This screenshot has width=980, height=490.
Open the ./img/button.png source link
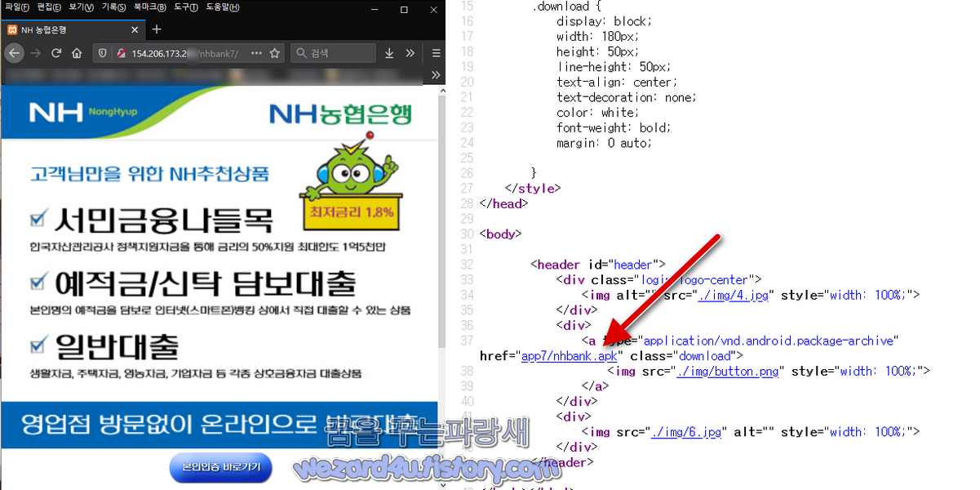tap(728, 371)
